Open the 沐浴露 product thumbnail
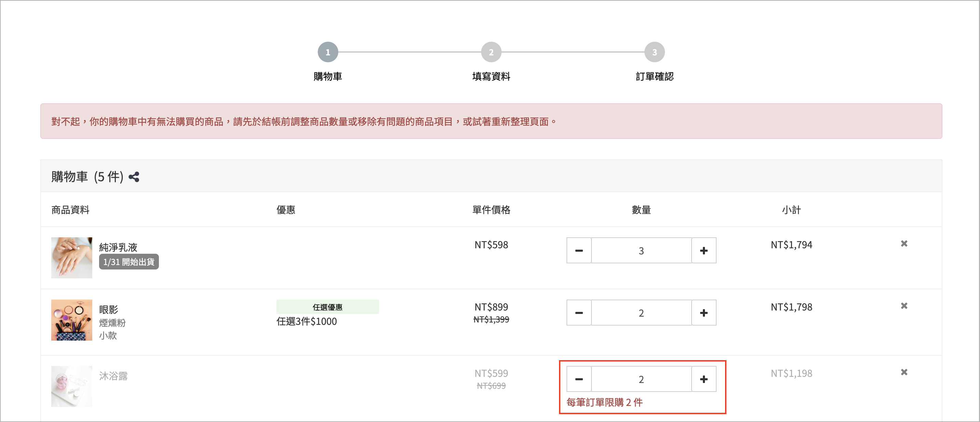The image size is (980, 422). coord(71,386)
